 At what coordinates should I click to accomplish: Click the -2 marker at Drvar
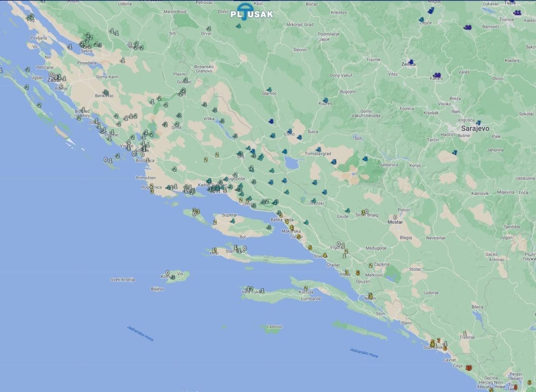point(209,29)
